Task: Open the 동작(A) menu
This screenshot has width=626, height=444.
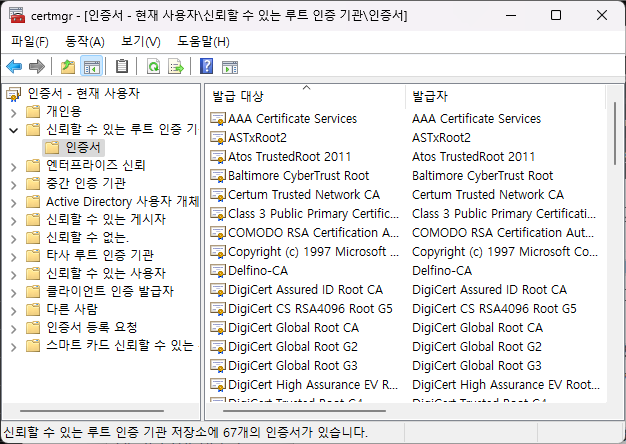Action: point(85,42)
